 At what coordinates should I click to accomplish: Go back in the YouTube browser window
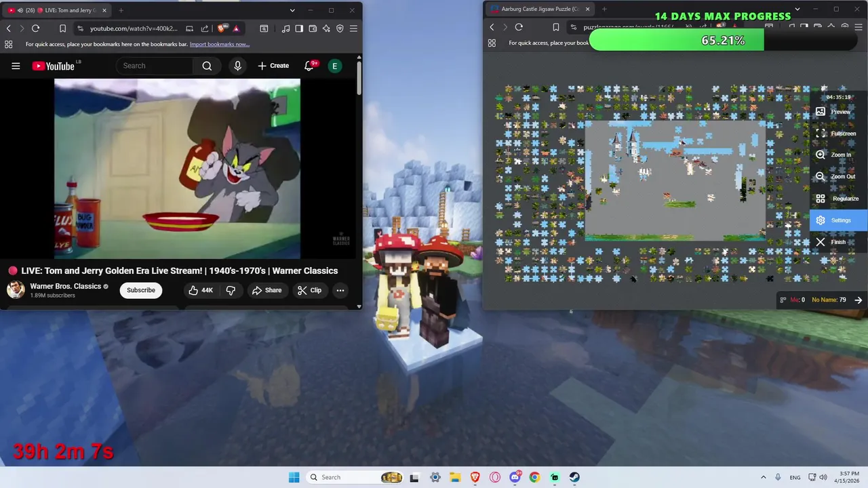tap(8, 28)
